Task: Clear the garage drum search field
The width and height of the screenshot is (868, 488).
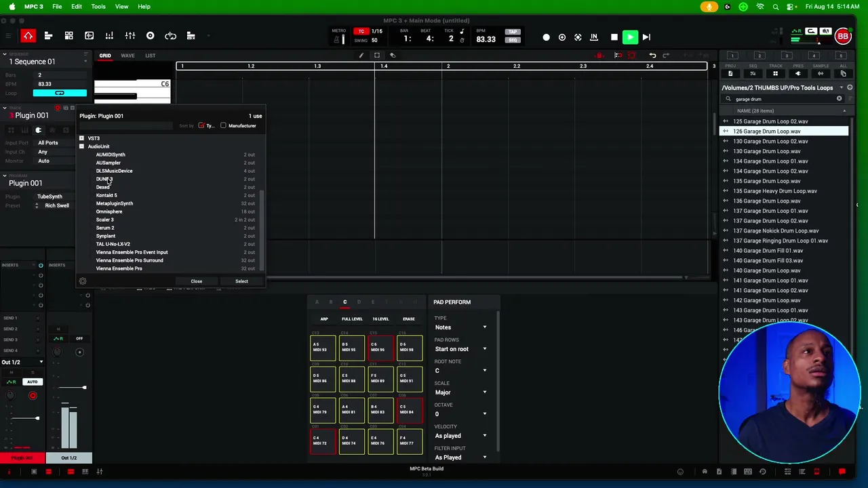Action: [x=839, y=99]
